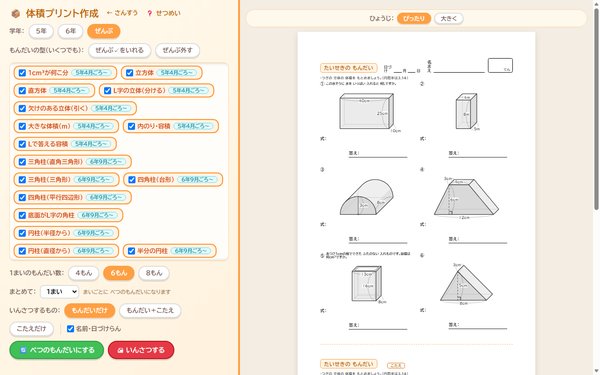Screen dimensions: 600x375
Task: Click the refresh icon on べつのもんだいにする
Action: (23, 350)
